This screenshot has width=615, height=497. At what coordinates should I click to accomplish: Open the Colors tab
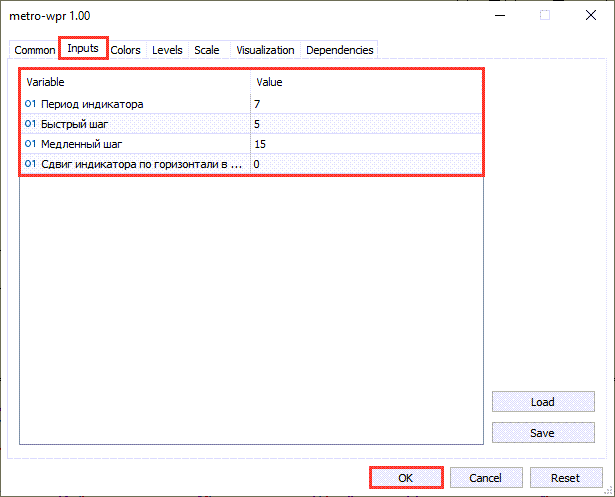click(x=126, y=50)
